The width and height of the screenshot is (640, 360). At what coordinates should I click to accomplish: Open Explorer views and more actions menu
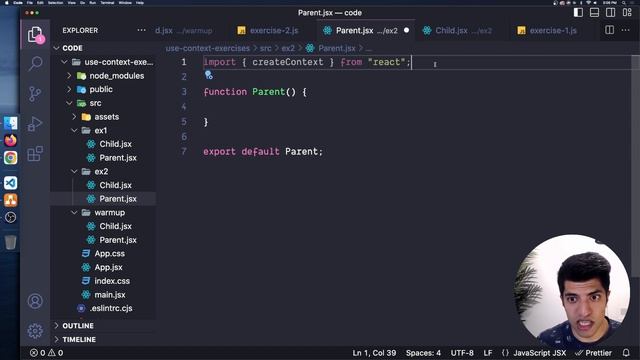tap(141, 30)
